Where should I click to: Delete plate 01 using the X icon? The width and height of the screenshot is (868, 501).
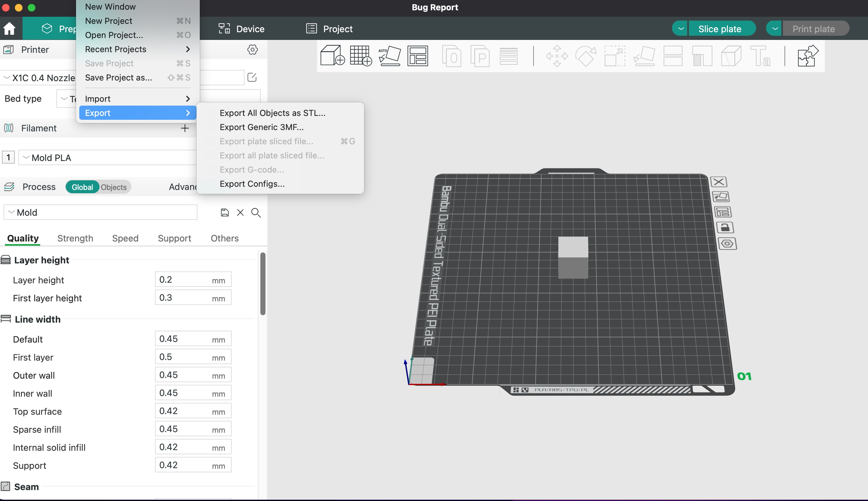click(x=719, y=182)
